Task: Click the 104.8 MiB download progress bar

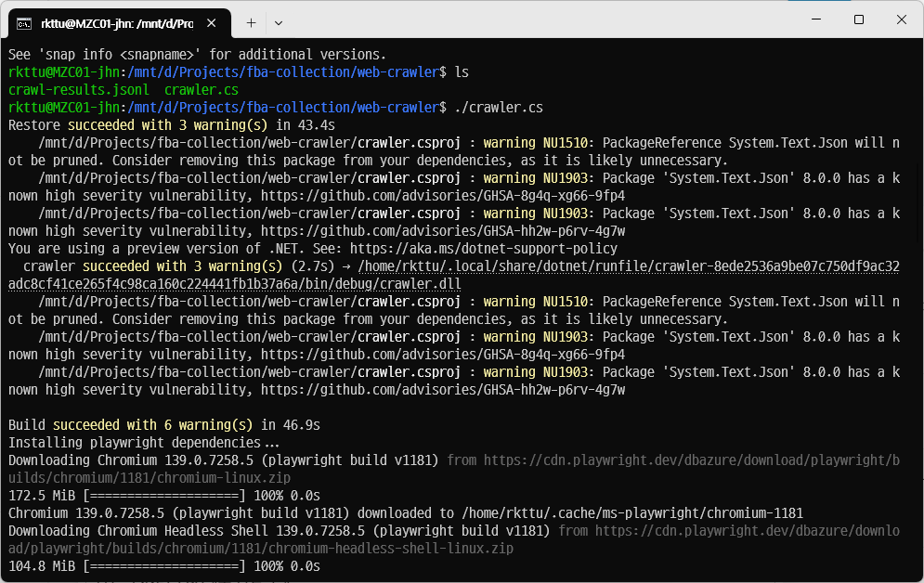Action: 163,566
